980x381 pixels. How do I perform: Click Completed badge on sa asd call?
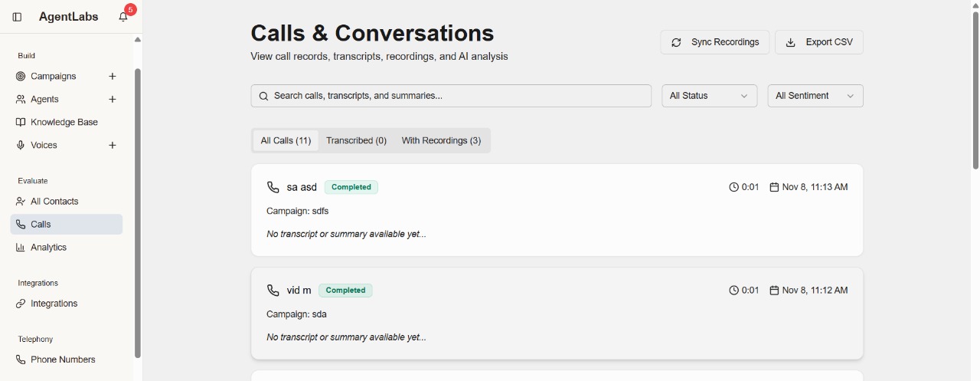coord(351,187)
